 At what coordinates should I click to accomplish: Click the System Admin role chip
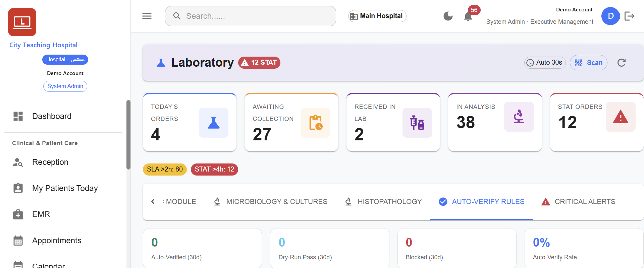pos(65,86)
